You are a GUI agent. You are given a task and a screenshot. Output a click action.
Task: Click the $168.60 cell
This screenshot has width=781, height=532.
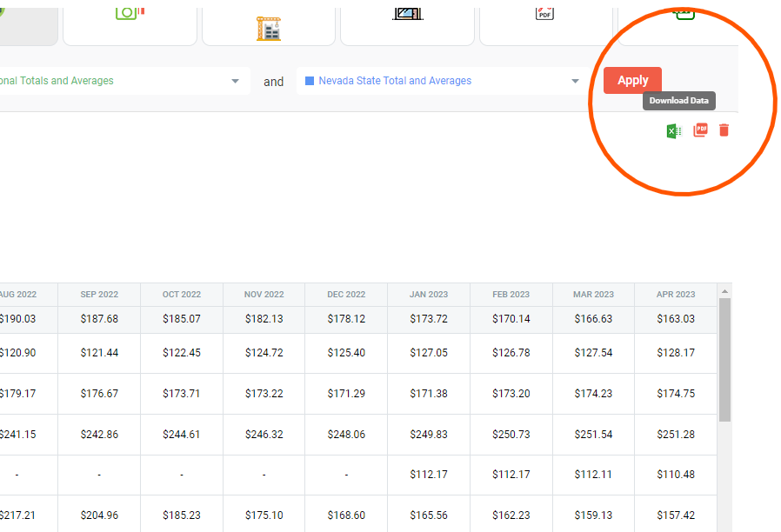[x=346, y=515]
